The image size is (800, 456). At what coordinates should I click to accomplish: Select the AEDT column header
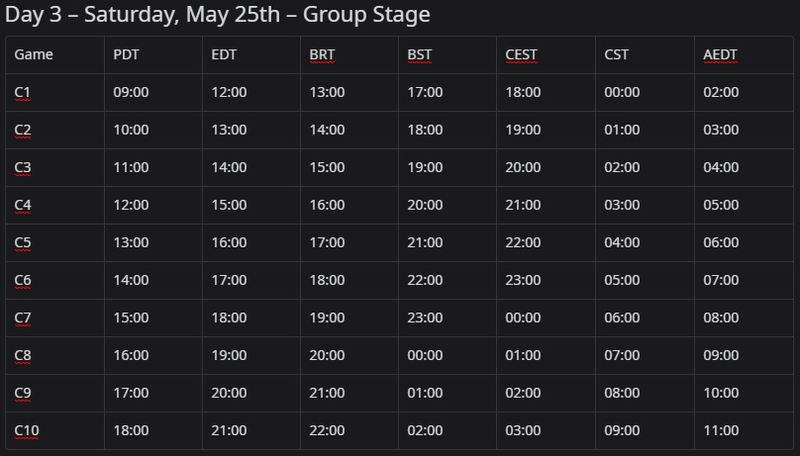(720, 55)
